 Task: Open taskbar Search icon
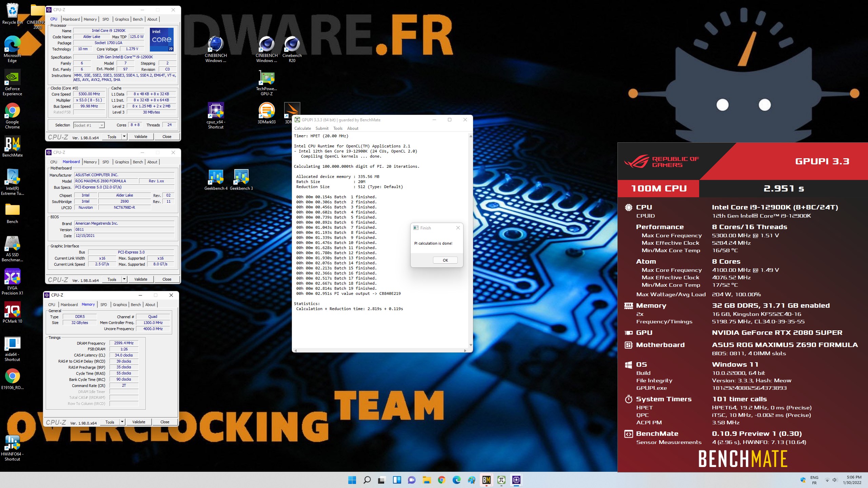pyautogui.click(x=367, y=480)
